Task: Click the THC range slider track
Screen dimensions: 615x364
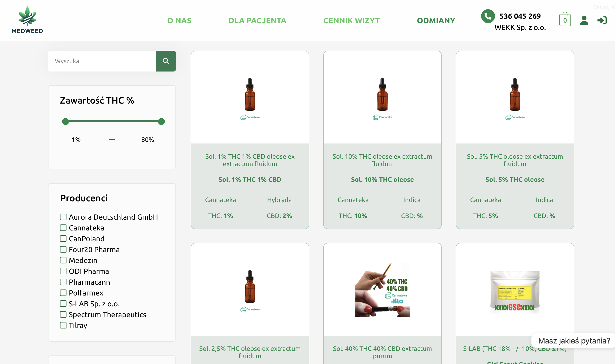Action: pos(113,121)
